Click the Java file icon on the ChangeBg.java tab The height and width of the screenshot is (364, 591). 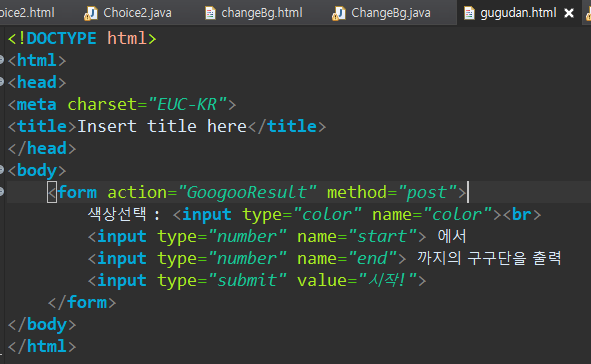(339, 14)
